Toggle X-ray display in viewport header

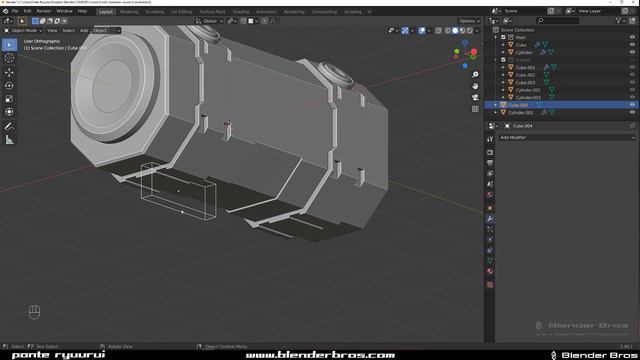coord(438,31)
